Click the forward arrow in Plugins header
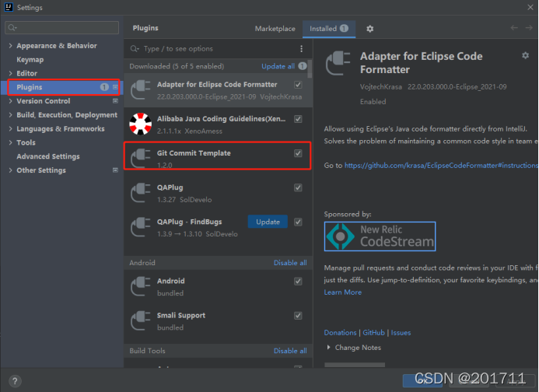Screen dimensions: 539x392 coord(529,28)
